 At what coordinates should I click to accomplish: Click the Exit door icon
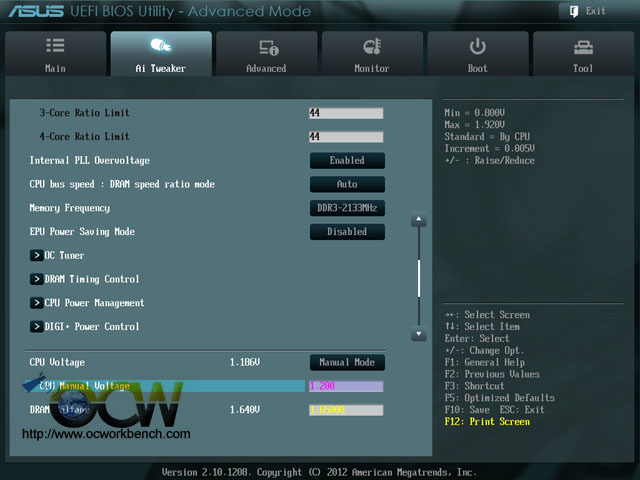pyautogui.click(x=573, y=11)
